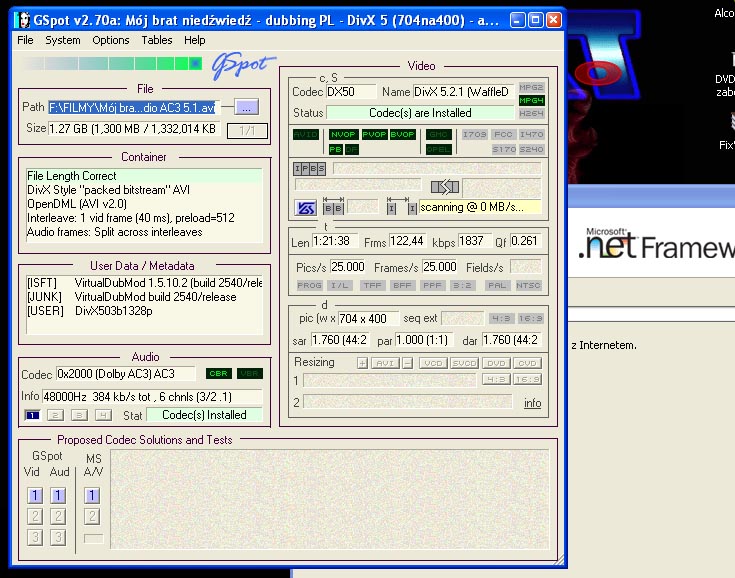
Task: Click the MPG2 indicator
Action: [531, 87]
